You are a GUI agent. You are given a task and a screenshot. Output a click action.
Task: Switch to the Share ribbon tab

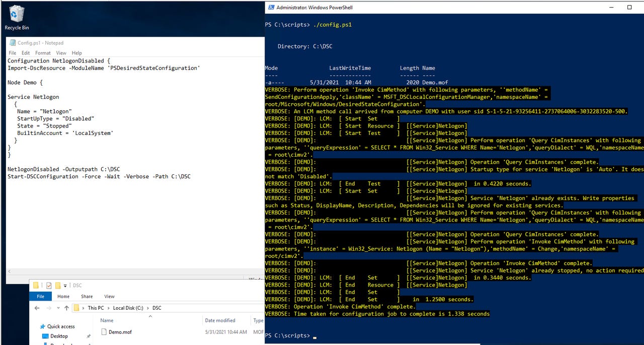[x=87, y=297]
